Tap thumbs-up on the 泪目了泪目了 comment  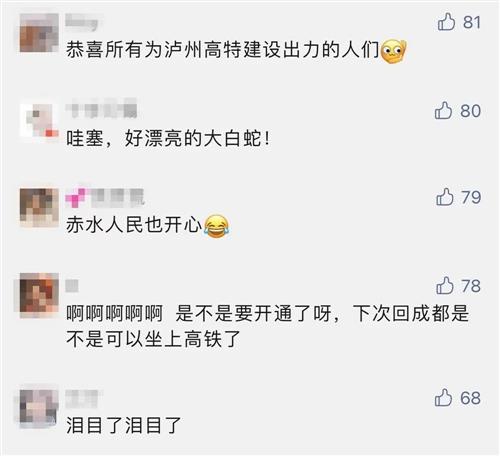coord(443,398)
